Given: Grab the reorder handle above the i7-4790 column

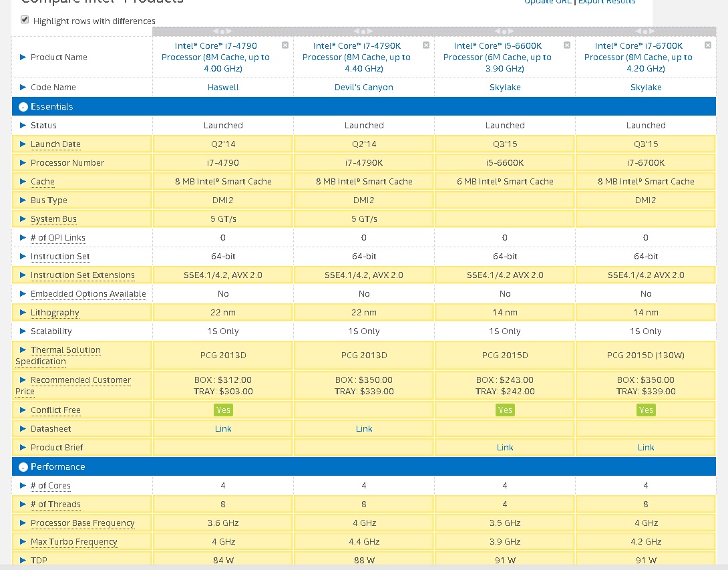Looking at the screenshot, I should (222, 31).
